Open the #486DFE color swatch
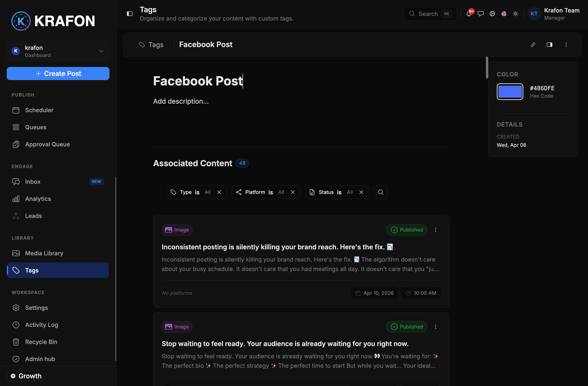 point(510,92)
